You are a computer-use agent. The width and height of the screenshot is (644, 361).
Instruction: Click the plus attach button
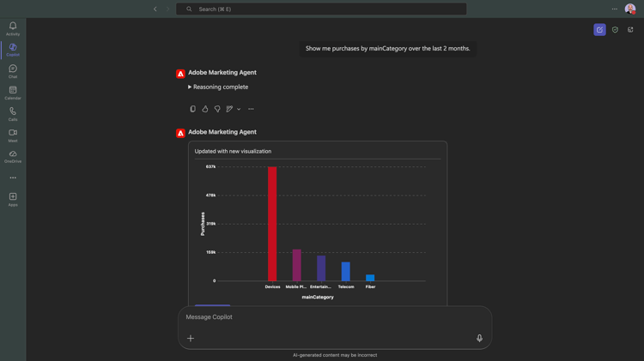tap(190, 338)
